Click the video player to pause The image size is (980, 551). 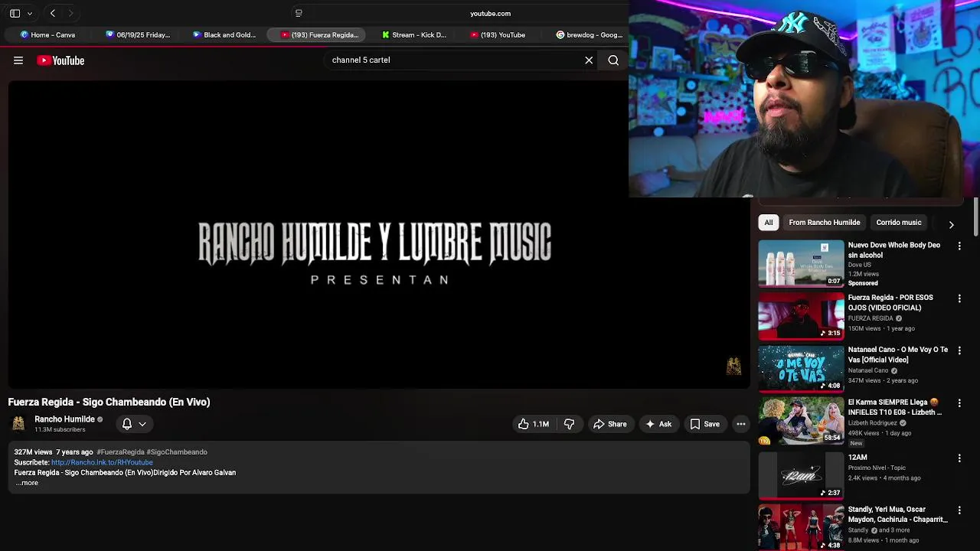point(379,233)
